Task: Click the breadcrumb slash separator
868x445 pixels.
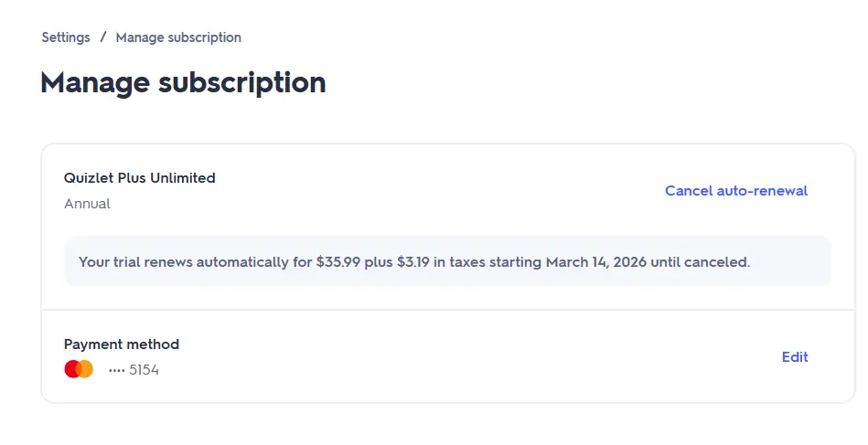Action: 103,37
